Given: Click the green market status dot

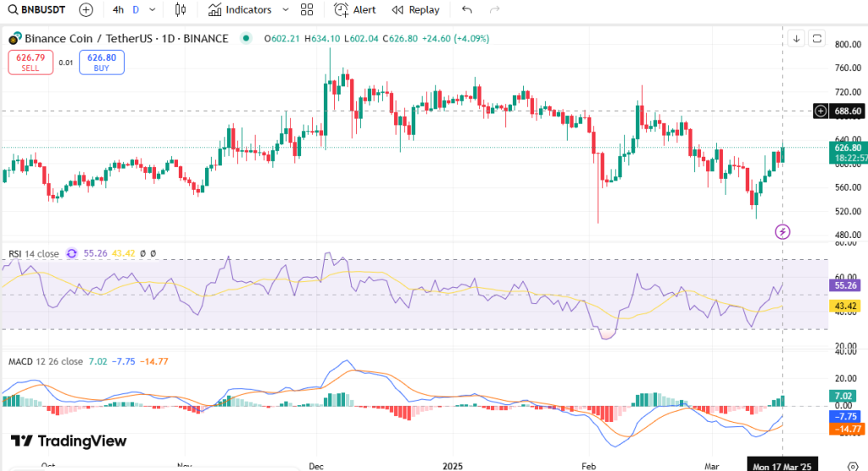Looking at the screenshot, I should [246, 38].
